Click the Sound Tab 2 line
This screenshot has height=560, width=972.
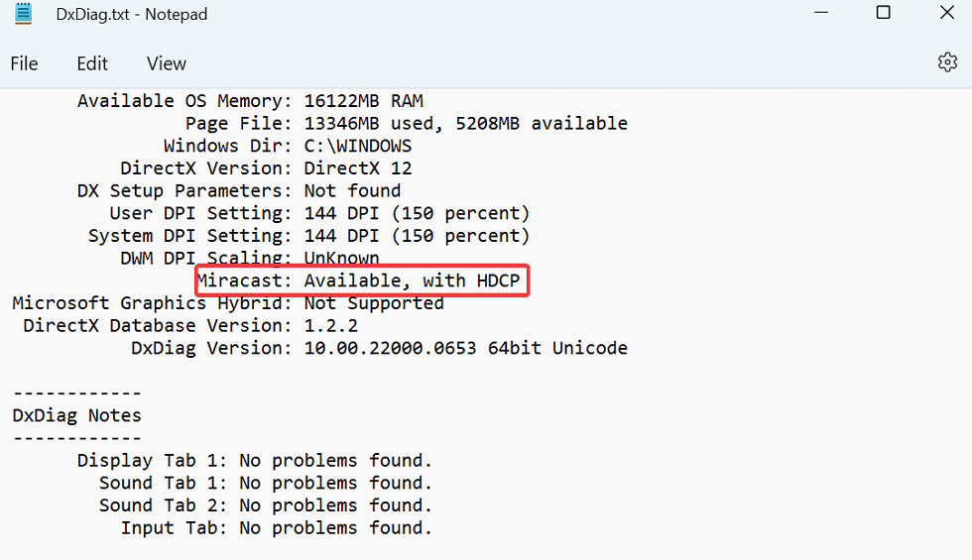coord(266,505)
